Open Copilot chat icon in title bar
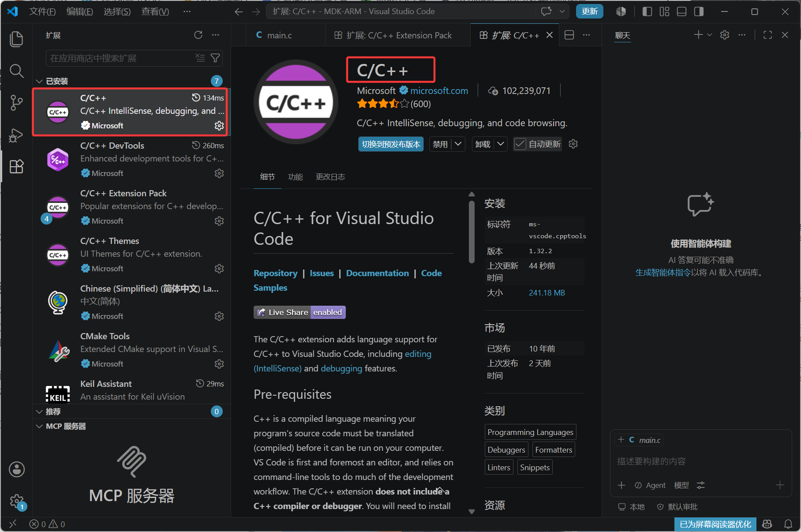801x532 pixels. point(546,11)
